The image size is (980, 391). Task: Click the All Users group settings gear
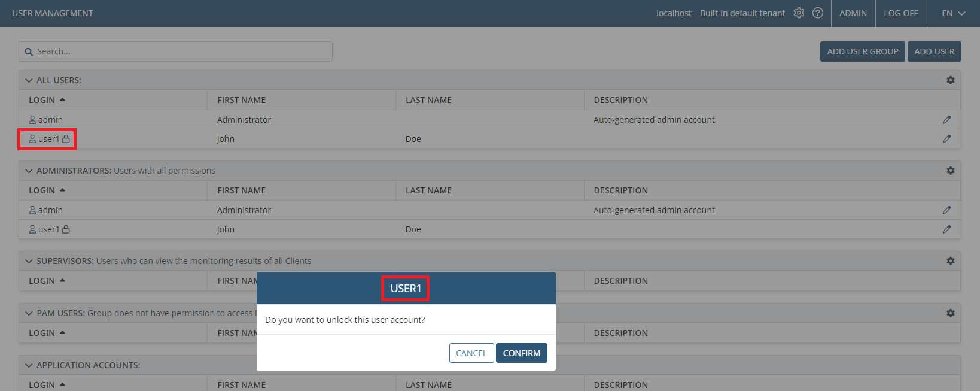coord(950,80)
